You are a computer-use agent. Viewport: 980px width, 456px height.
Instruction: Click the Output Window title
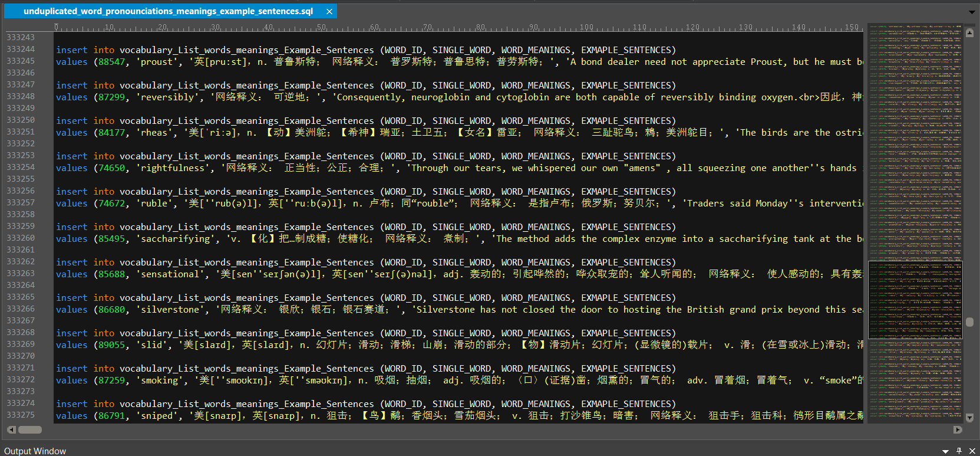coord(35,451)
